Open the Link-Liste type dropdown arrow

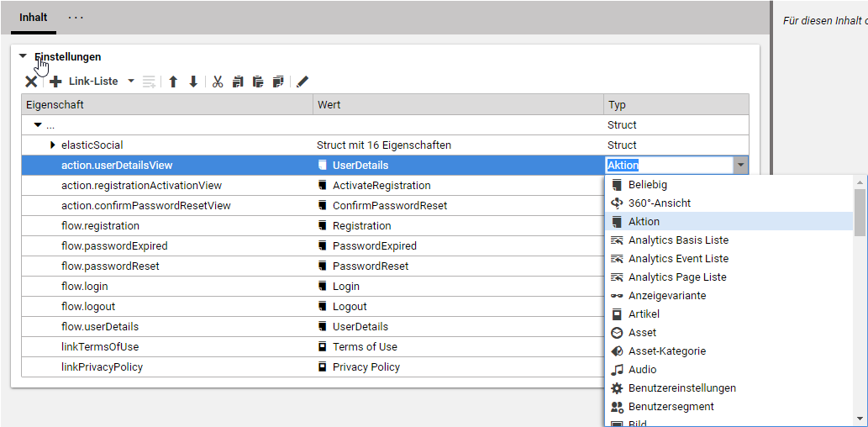pos(130,82)
